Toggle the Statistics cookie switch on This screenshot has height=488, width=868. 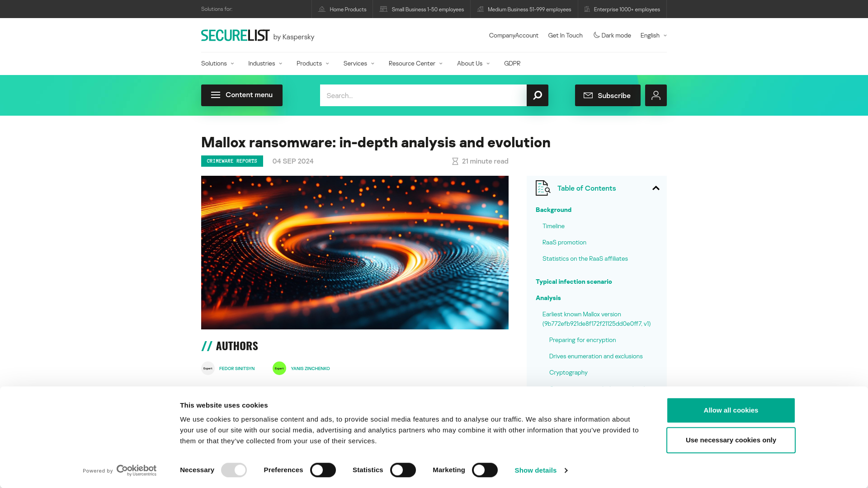tap(403, 470)
